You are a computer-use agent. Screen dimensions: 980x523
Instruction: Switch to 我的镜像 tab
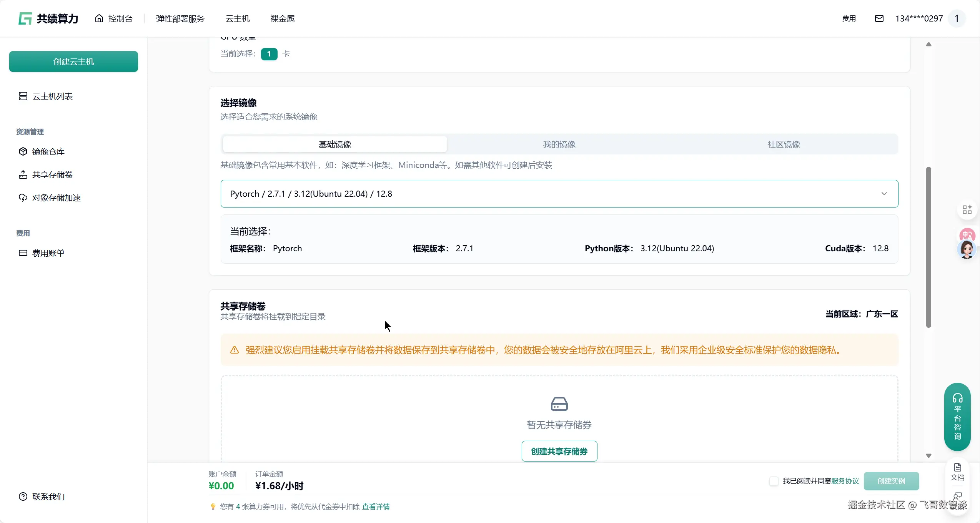(559, 144)
